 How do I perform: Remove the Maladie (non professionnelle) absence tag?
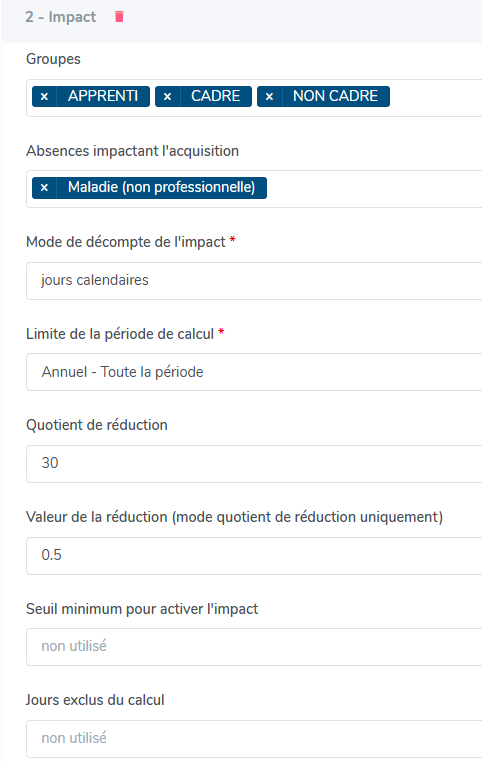click(x=44, y=187)
